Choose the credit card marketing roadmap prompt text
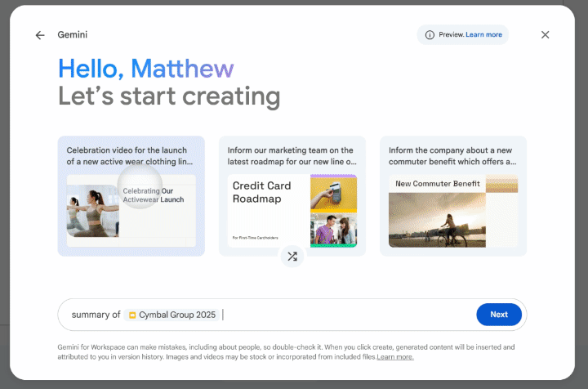This screenshot has height=389, width=588. (x=290, y=155)
